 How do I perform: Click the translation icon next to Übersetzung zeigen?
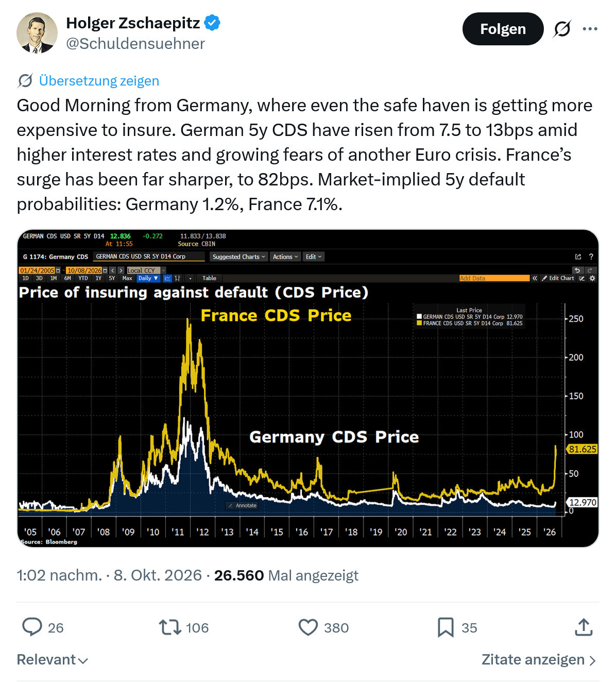click(x=25, y=80)
